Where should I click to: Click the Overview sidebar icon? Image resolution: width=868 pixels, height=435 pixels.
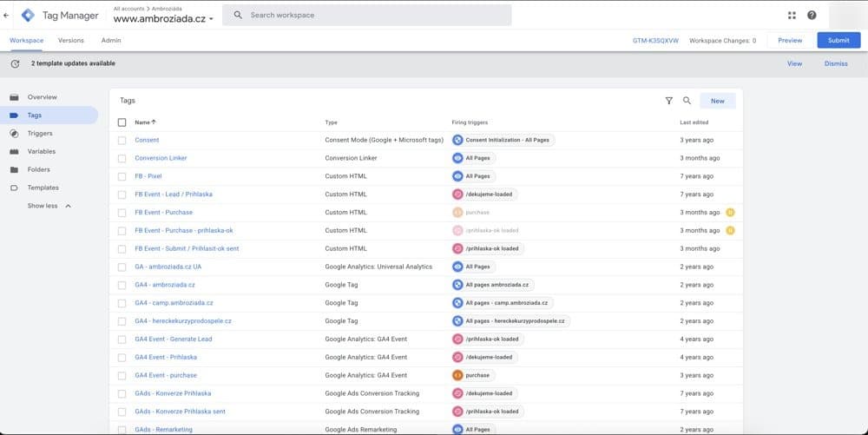pos(15,97)
